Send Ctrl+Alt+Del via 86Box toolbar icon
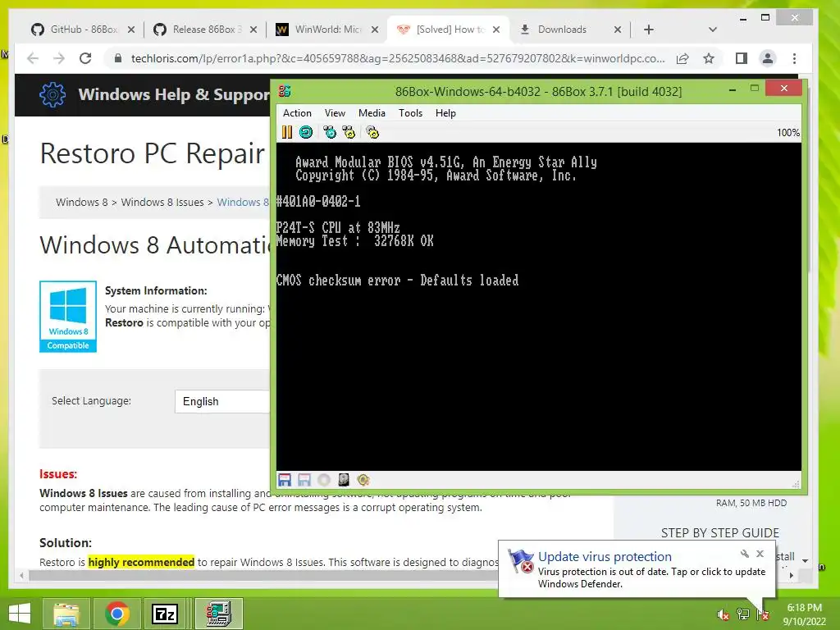The width and height of the screenshot is (840, 630). [x=330, y=132]
